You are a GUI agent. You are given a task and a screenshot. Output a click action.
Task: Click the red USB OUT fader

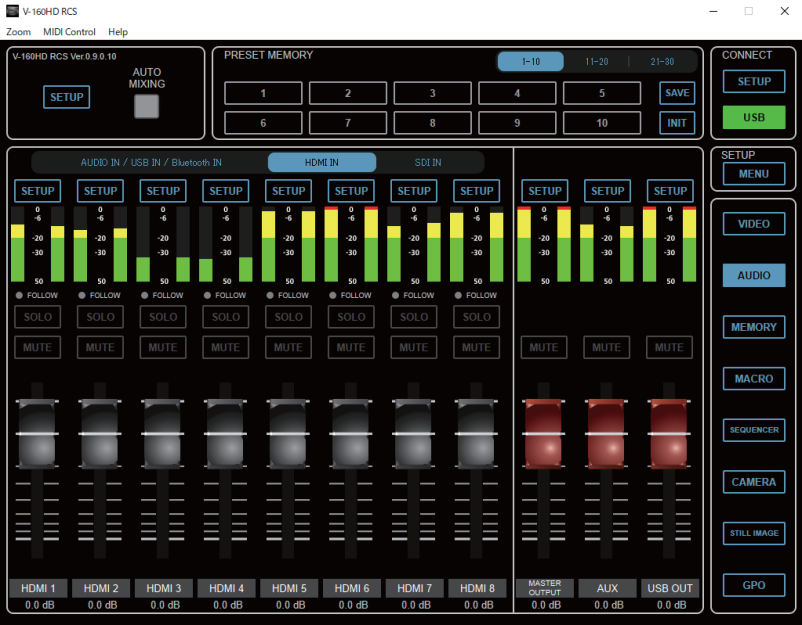tap(669, 434)
